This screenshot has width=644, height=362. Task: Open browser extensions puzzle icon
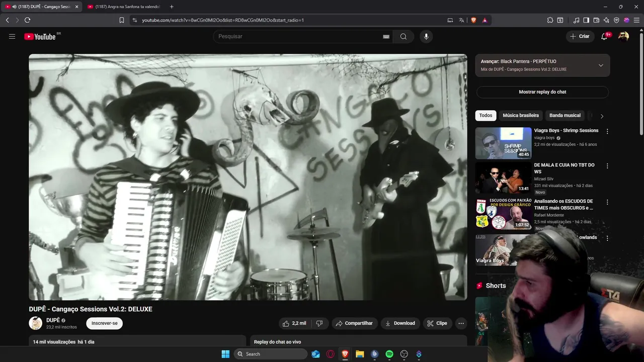coord(550,20)
